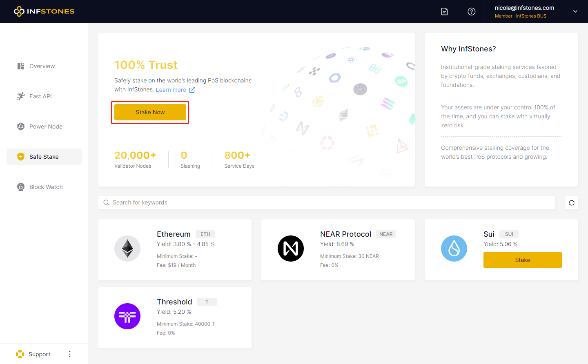The image size is (588, 364).
Task: Click the Sui droplet logo
Action: pyautogui.click(x=454, y=249)
